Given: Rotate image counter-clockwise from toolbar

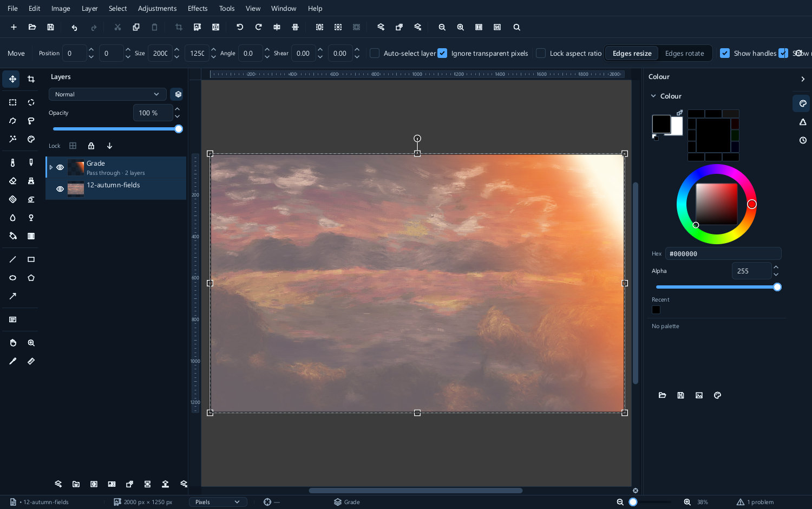Looking at the screenshot, I should 240,27.
